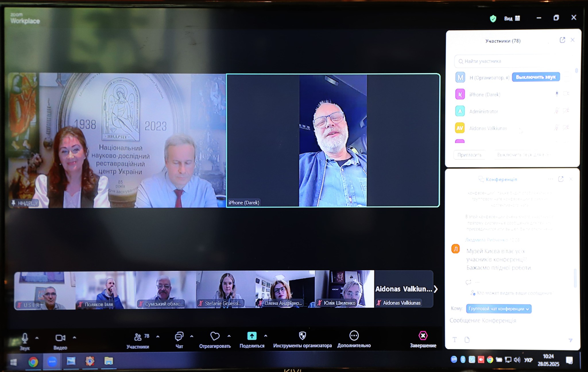Click the Видео camera icon
The width and height of the screenshot is (588, 372).
[60, 338]
